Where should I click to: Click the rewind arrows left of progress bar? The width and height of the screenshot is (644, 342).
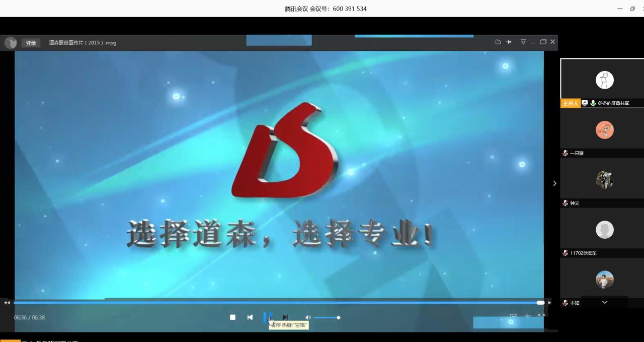tap(7, 303)
